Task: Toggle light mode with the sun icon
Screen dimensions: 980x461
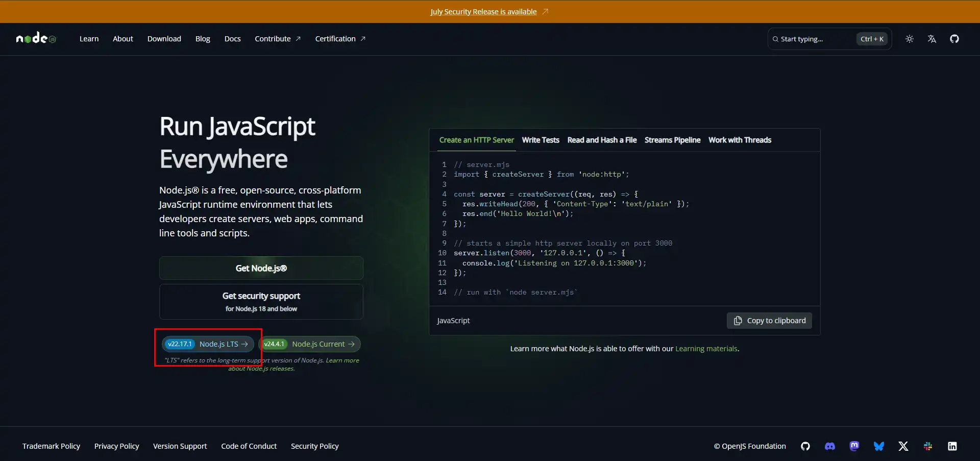Action: [x=910, y=38]
